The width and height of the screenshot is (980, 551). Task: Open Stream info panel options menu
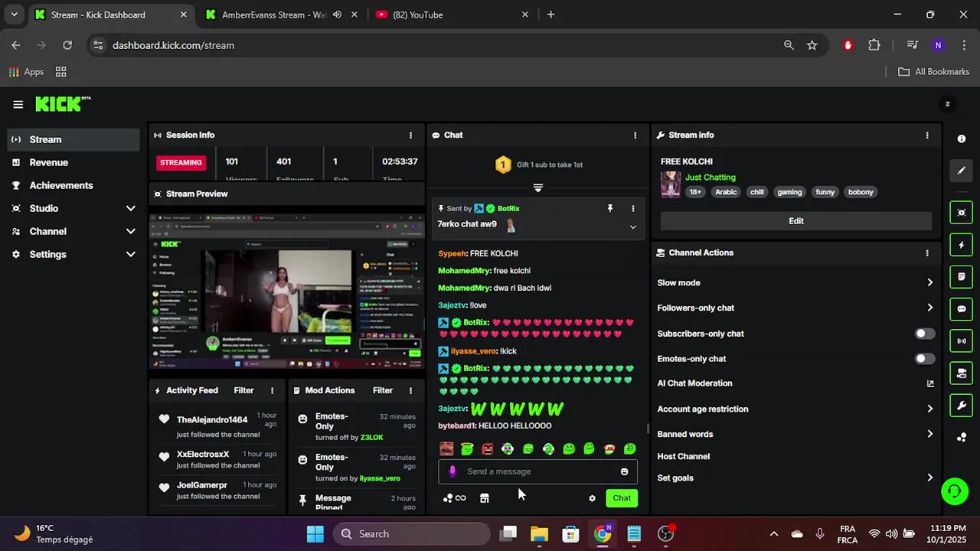click(927, 135)
